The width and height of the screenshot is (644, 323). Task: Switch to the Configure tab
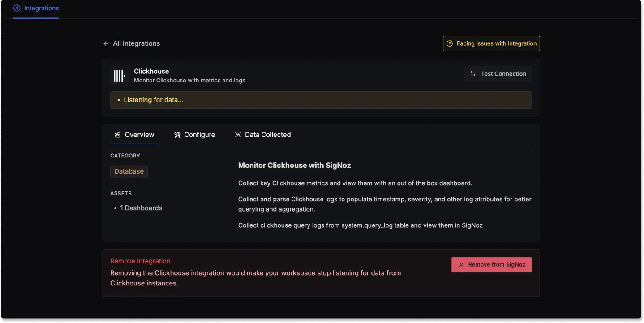[x=195, y=135]
